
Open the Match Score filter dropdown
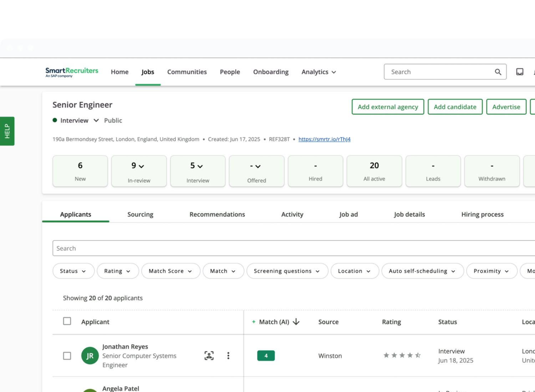pyautogui.click(x=170, y=271)
